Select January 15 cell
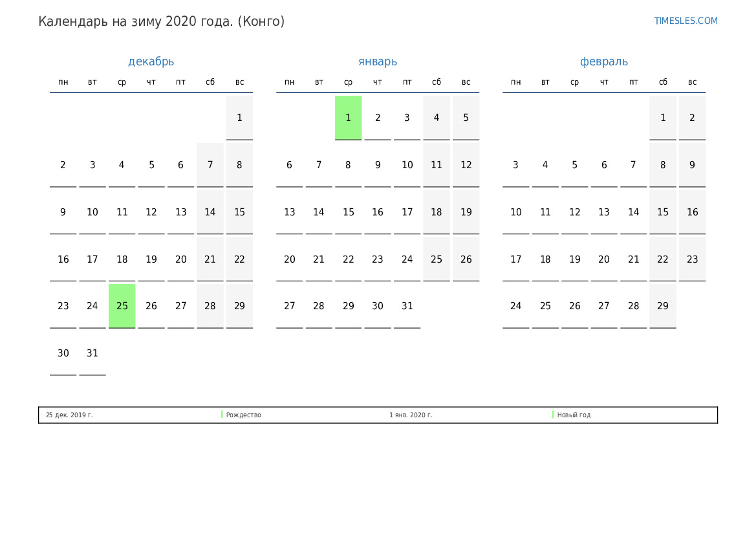 point(348,212)
